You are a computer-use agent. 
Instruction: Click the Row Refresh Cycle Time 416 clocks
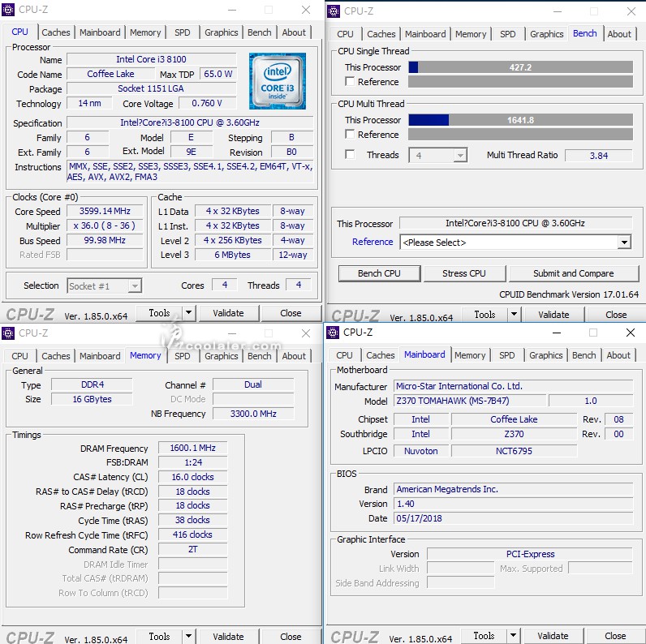point(193,535)
